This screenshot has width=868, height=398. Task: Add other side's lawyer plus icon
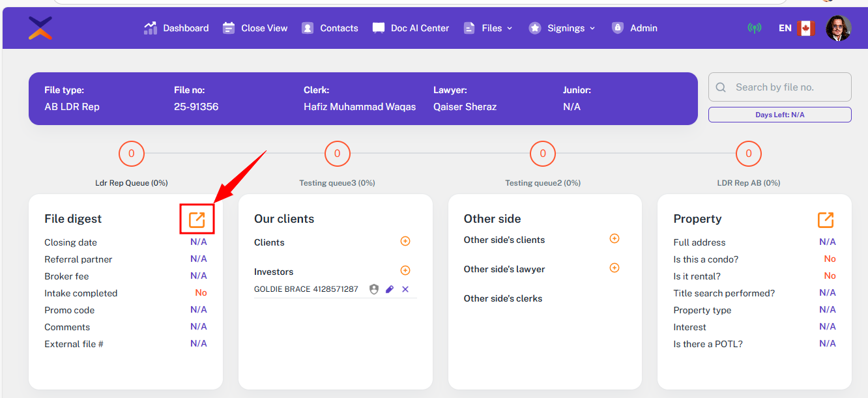(614, 268)
